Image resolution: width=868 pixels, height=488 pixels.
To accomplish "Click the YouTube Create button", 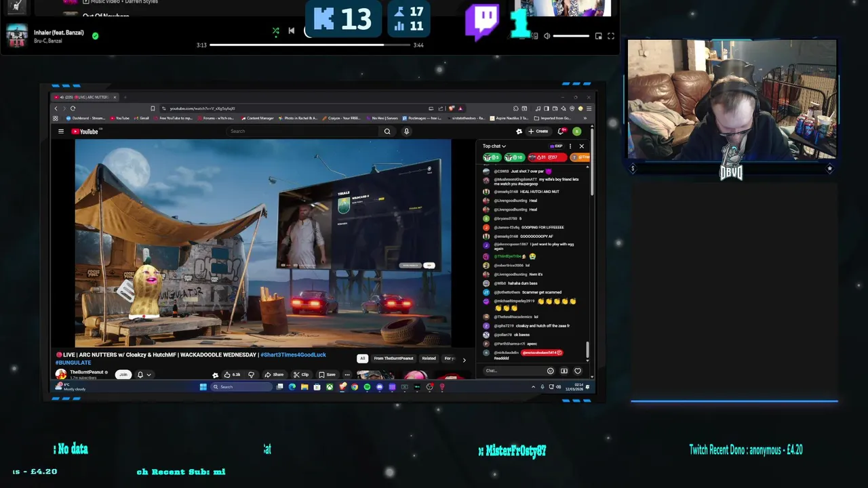I will point(538,131).
